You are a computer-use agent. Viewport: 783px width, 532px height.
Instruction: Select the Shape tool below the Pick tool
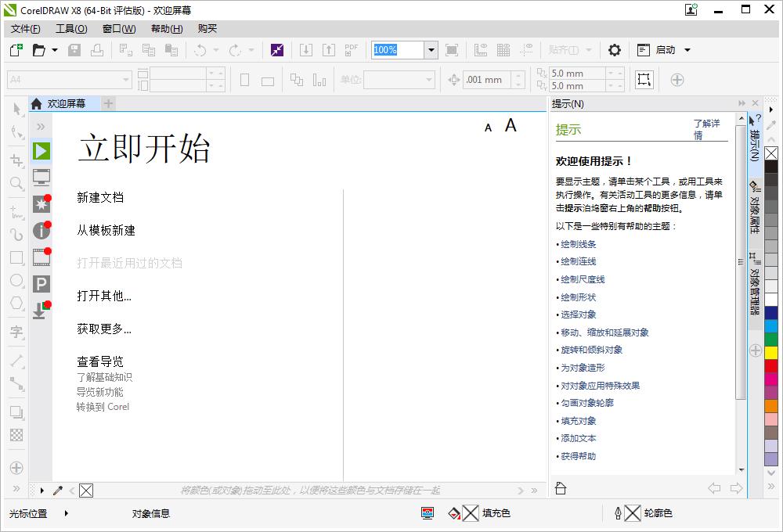point(16,131)
